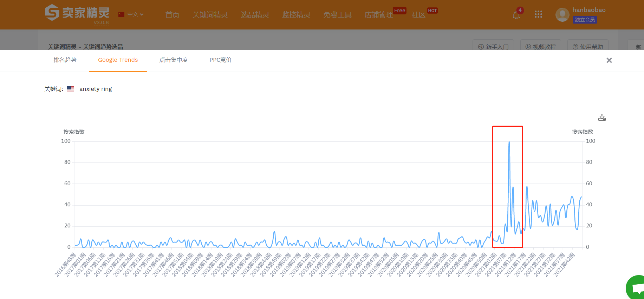Download chart using the save image icon
This screenshot has width=644, height=299.
602,117
